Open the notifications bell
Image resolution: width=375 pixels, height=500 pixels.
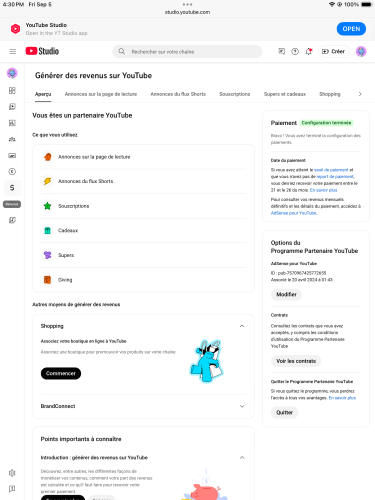pos(309,51)
